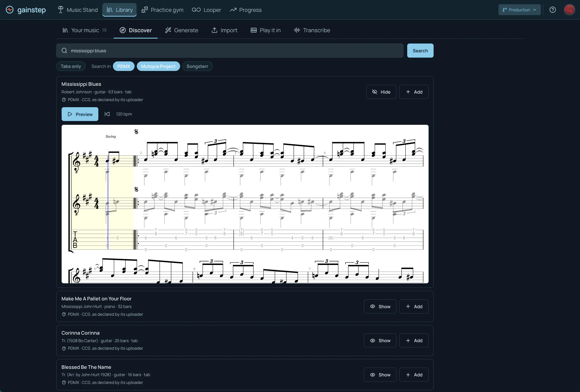The height and width of the screenshot is (392, 580).
Task: Open the user avatar menu
Action: (x=569, y=10)
